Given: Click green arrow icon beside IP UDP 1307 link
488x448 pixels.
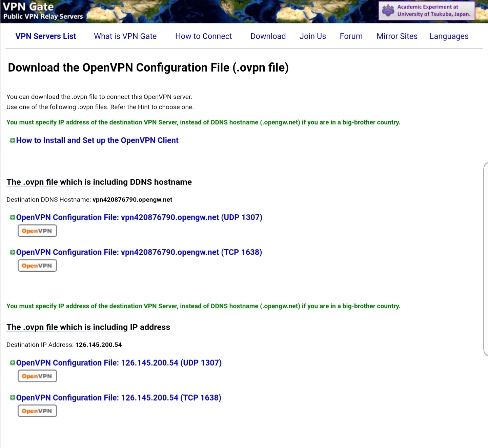Looking at the screenshot, I should [x=12, y=363].
